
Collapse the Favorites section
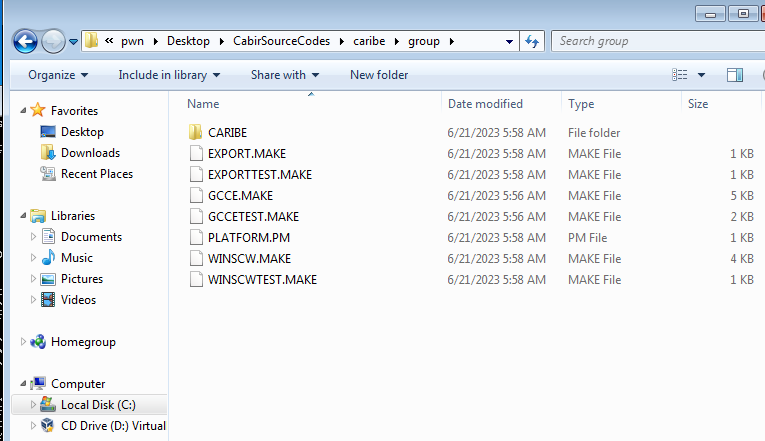coord(23,111)
